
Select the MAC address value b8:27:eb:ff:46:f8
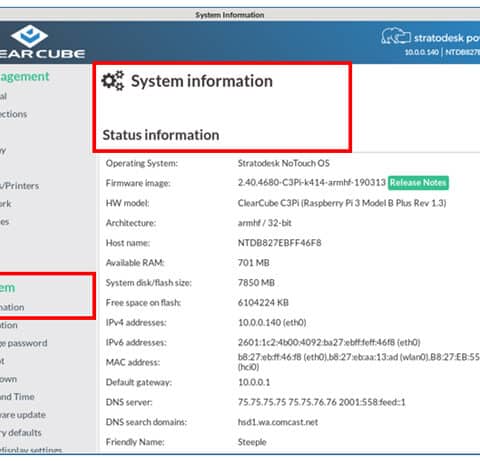359,362
